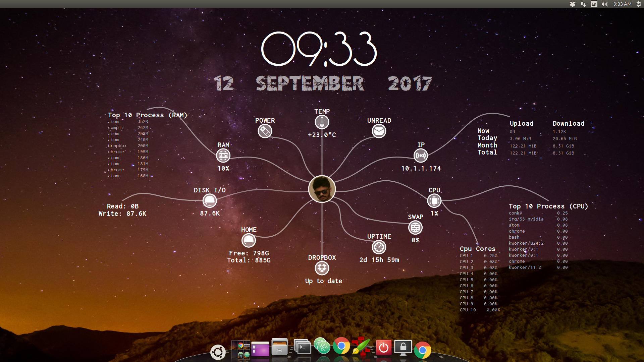Click the red power button dock icon
The height and width of the screenshot is (362, 644).
[x=383, y=348]
